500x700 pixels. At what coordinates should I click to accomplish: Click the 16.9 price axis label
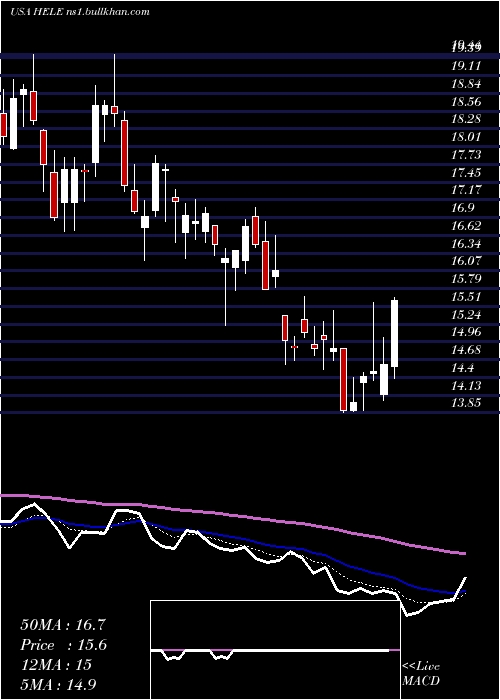(x=463, y=208)
